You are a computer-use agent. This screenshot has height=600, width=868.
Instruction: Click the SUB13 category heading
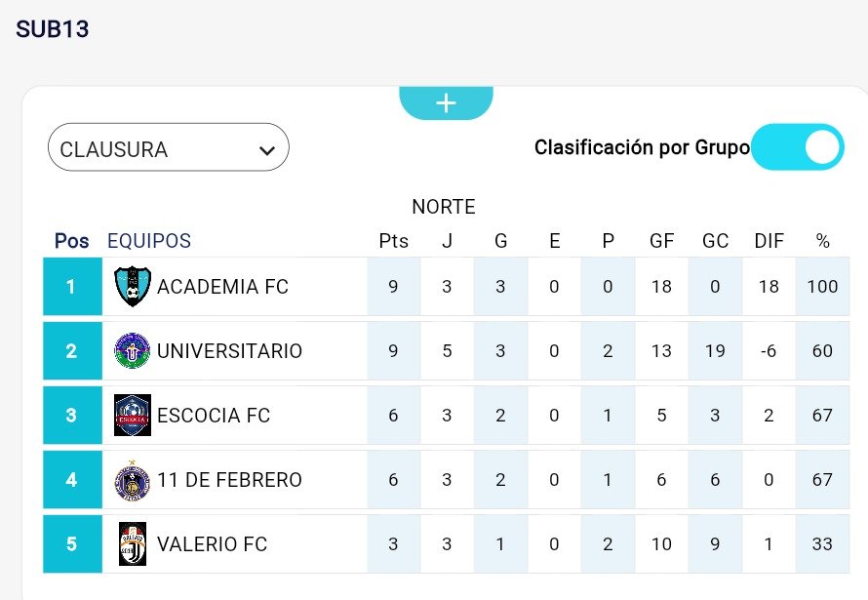click(53, 29)
